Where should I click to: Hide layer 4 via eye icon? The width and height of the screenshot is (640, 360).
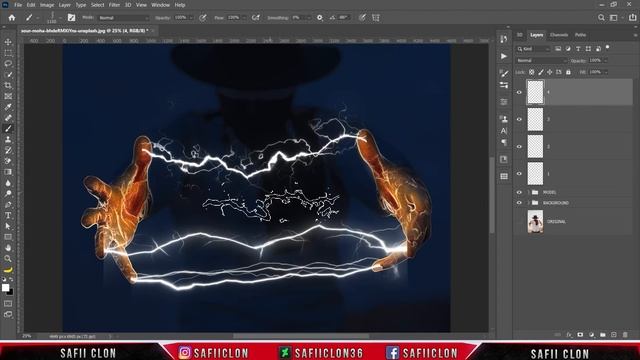click(519, 92)
